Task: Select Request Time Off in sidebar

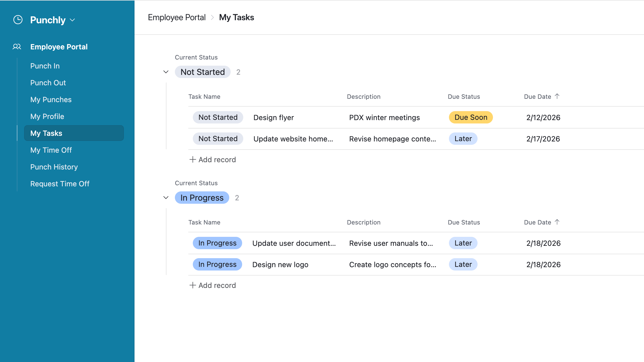Action: [x=60, y=184]
